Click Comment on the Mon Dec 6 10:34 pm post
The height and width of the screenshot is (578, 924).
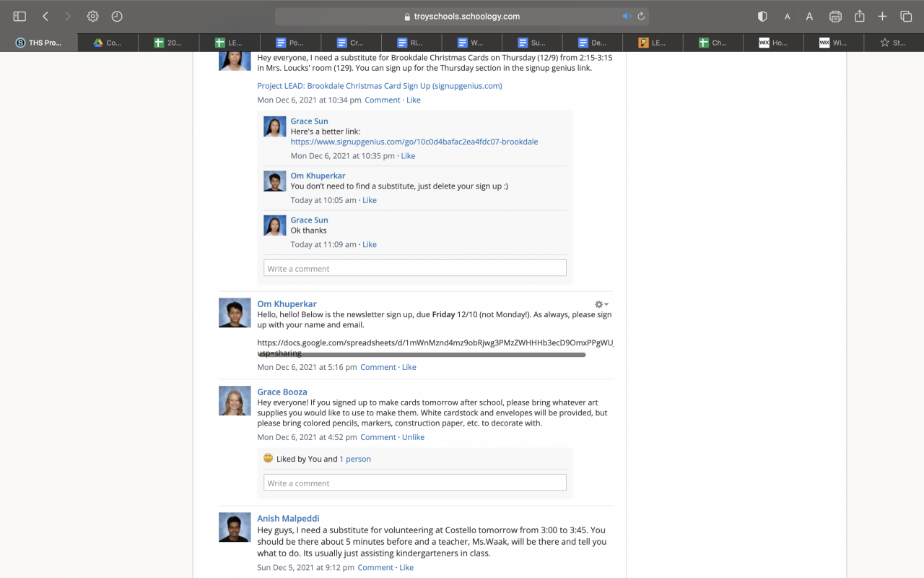(x=383, y=100)
